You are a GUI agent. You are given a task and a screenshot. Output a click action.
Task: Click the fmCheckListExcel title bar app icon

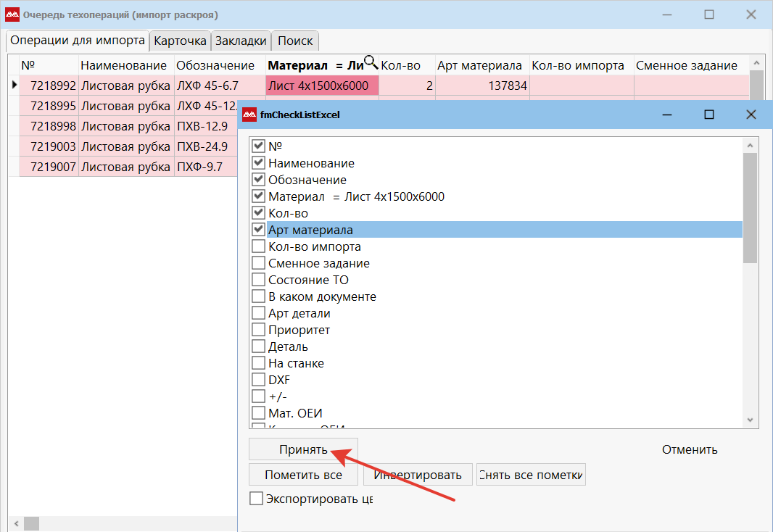pos(249,115)
